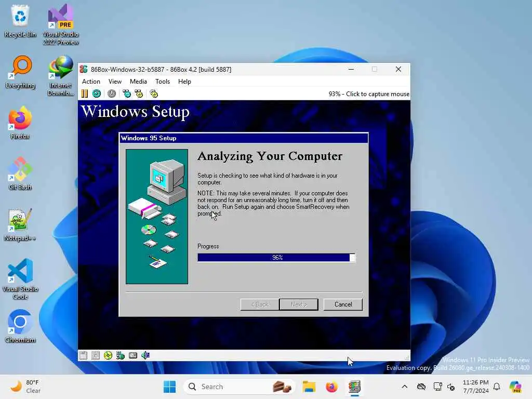Send Ctrl+Alt+Del using the teal key-combo icon

(x=127, y=94)
